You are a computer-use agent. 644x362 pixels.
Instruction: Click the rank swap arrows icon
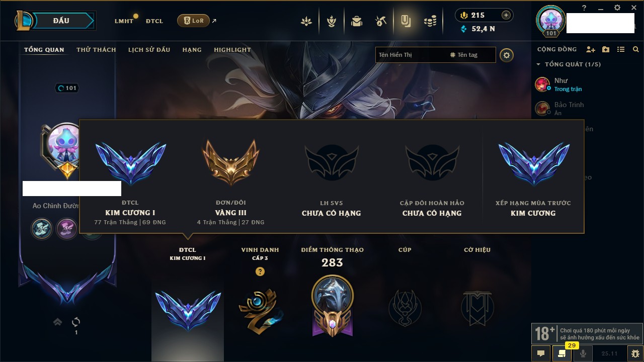[x=76, y=322]
